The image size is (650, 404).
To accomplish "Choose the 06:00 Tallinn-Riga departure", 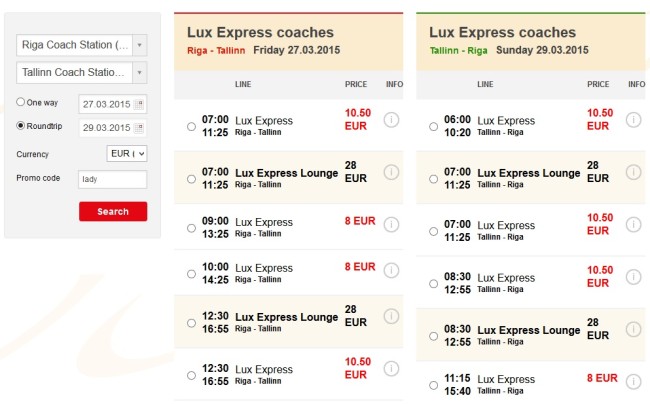I will [433, 127].
